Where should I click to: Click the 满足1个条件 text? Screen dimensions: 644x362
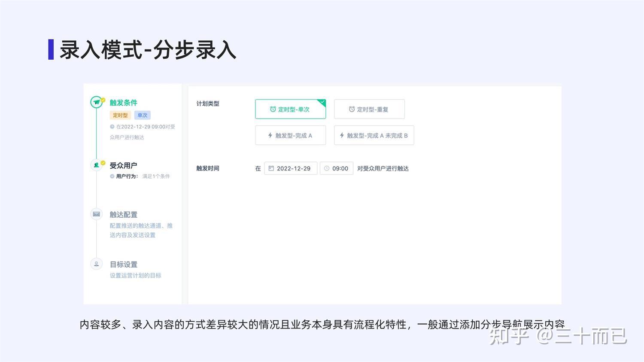[156, 176]
